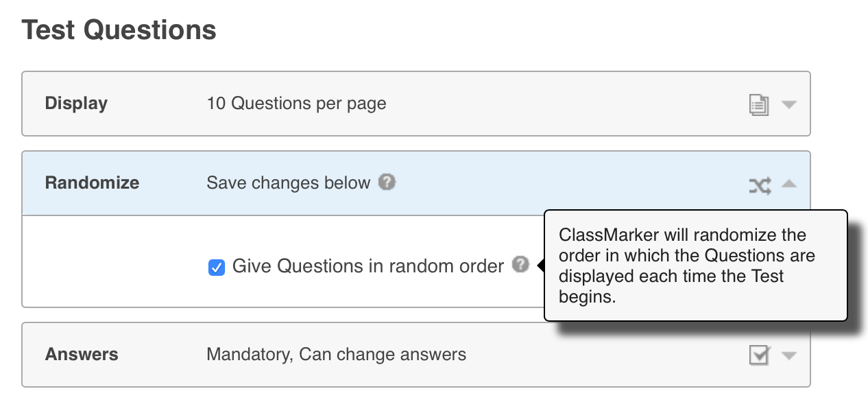
Task: Expand the Answers section arrow
Action: (x=789, y=355)
